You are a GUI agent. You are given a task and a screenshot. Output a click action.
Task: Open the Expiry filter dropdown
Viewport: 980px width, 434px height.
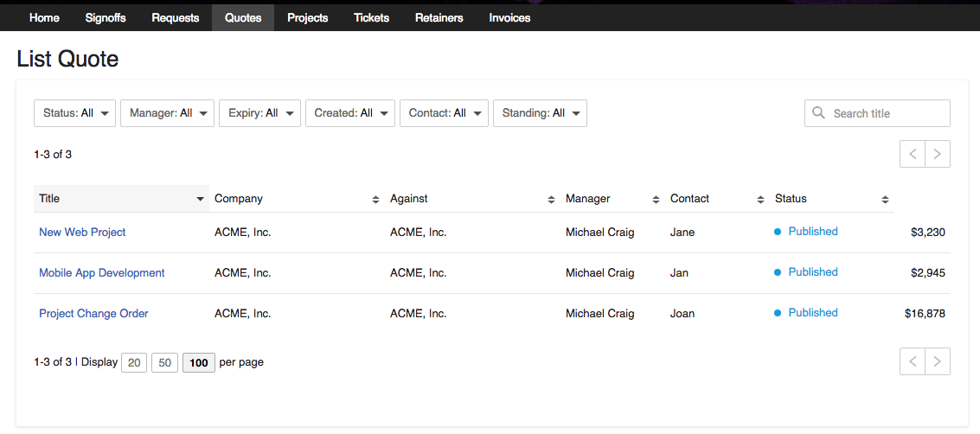(x=259, y=113)
